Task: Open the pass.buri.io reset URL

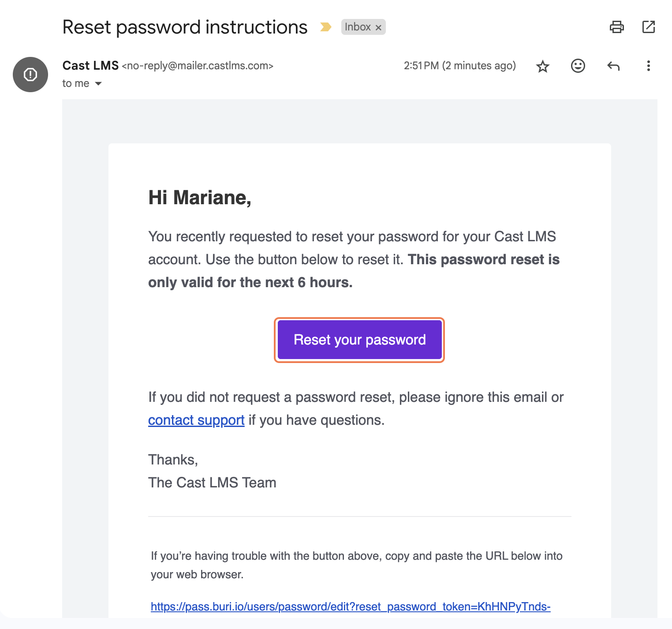Action: pos(351,607)
